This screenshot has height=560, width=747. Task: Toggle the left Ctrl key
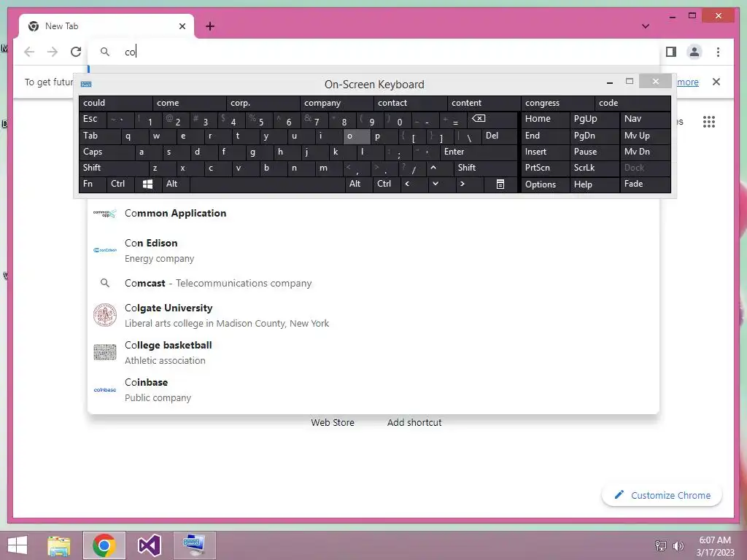pos(120,184)
